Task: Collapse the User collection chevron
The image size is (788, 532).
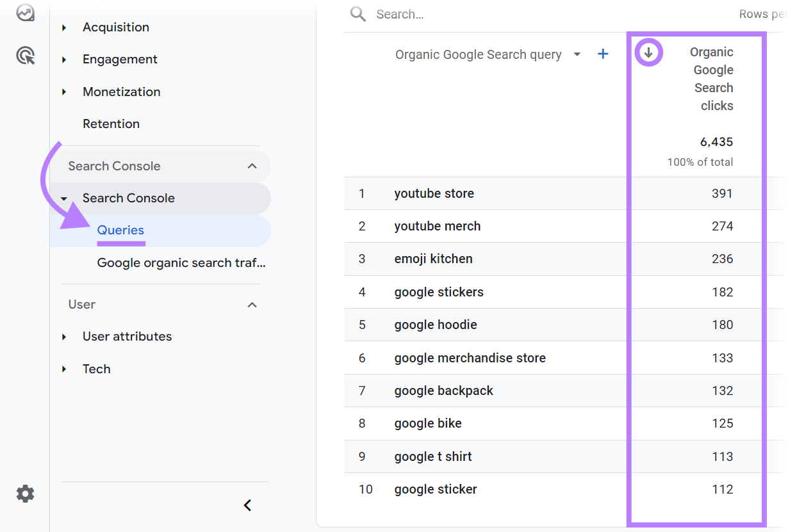Action: point(252,305)
